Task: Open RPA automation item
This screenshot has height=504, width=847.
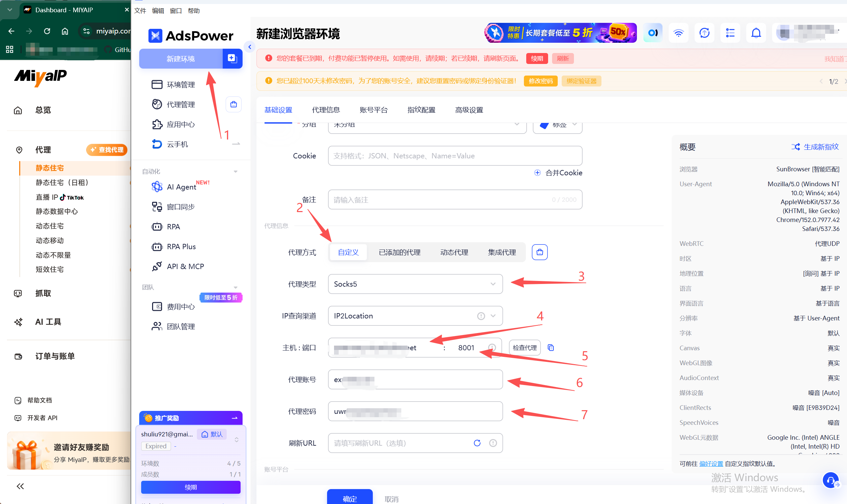Action: 166,227
